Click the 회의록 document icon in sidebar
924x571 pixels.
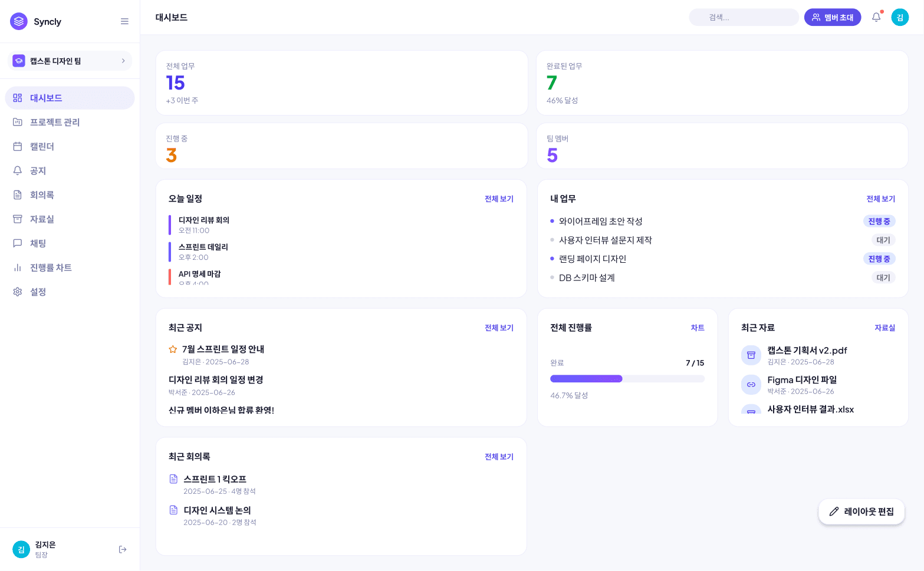[18, 195]
